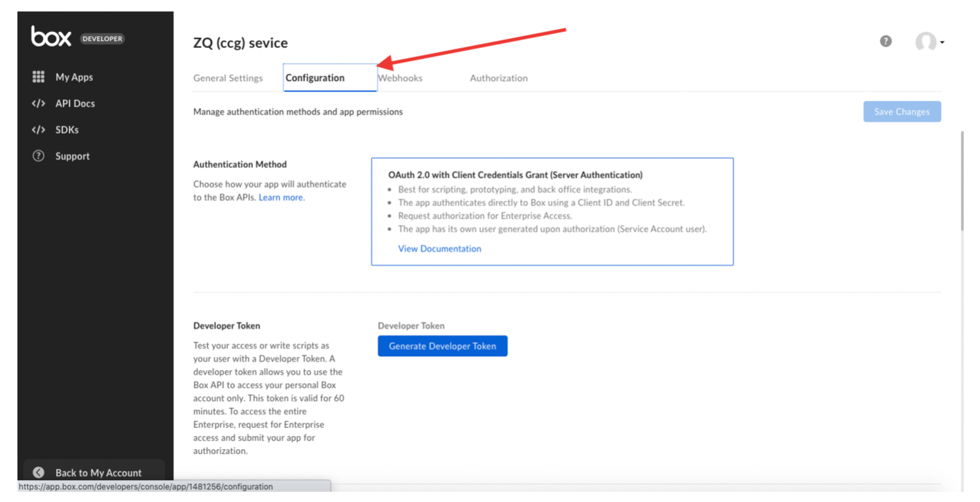Open My Apps in the sidebar
The image size is (980, 502).
pyautogui.click(x=74, y=77)
